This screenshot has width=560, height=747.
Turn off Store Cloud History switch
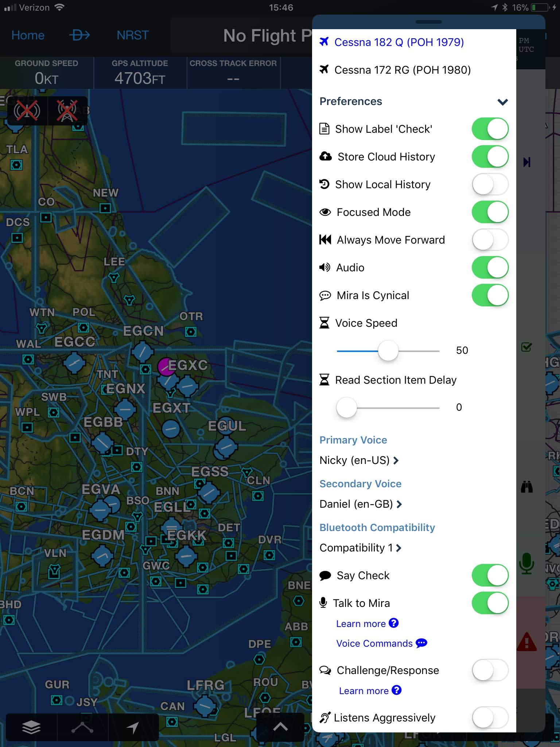click(490, 156)
